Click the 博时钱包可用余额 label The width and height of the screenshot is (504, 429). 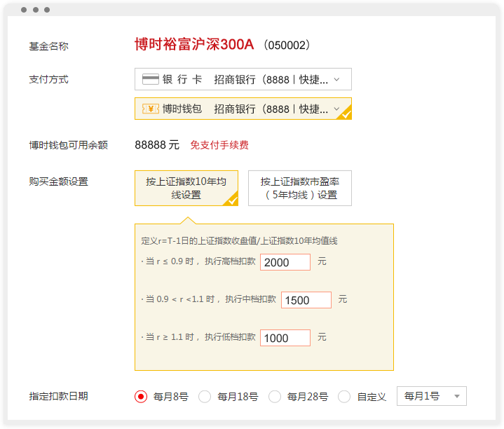pos(69,145)
